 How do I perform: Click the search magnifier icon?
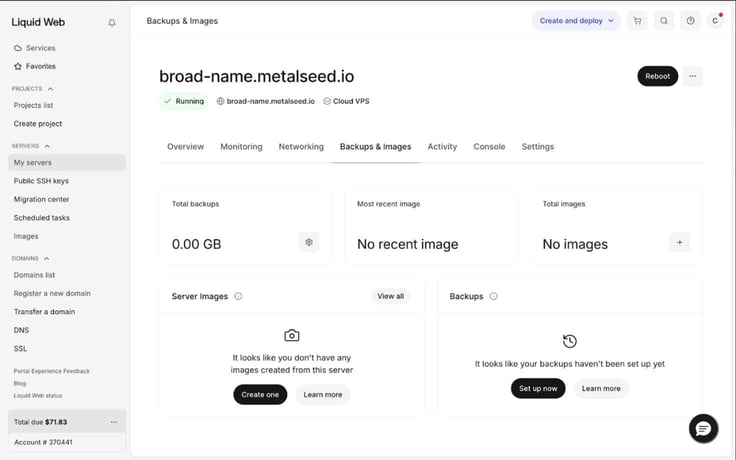(x=664, y=21)
